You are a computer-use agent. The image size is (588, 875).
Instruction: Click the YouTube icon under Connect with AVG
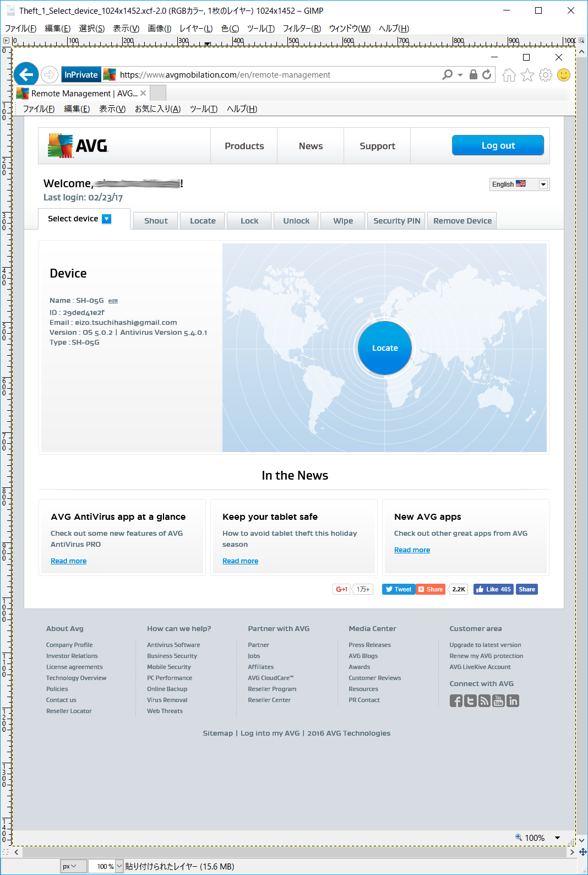tap(498, 700)
